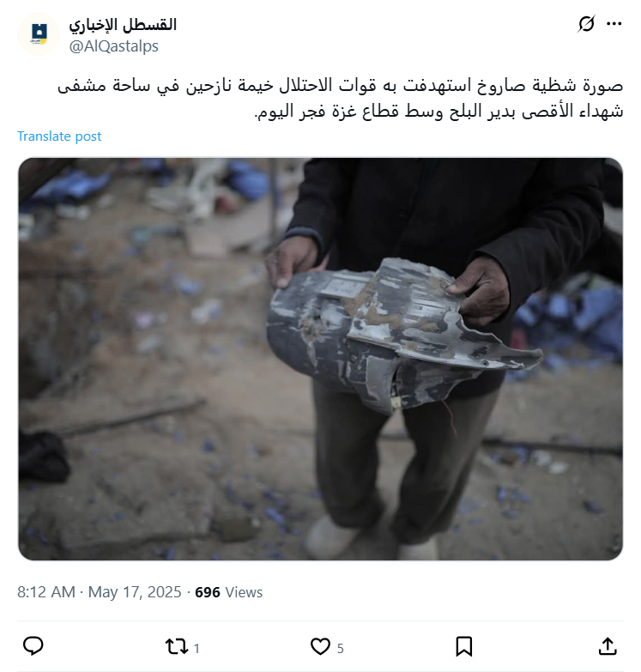
Task: Open the Grok explain-post icon
Action: (586, 23)
